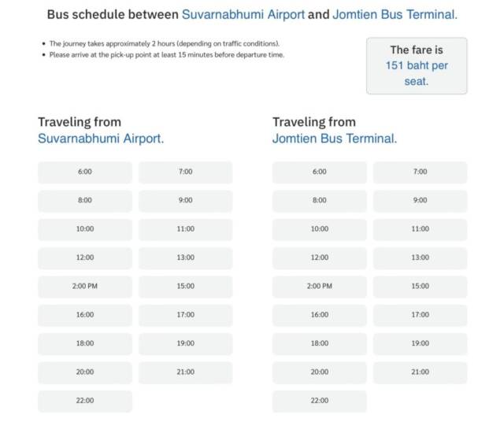The width and height of the screenshot is (504, 422).
Task: Select 22:00 departure from Suvarnabhumi Airport
Action: 85,401
